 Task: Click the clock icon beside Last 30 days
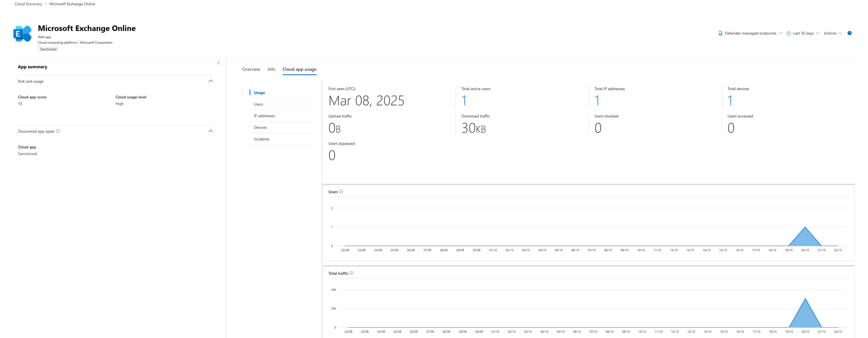tap(789, 33)
